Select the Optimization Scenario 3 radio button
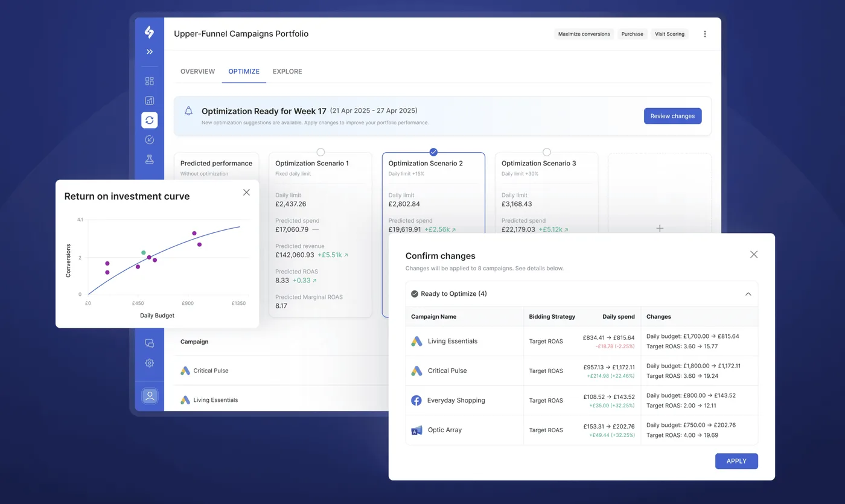This screenshot has height=504, width=845. 546,152
